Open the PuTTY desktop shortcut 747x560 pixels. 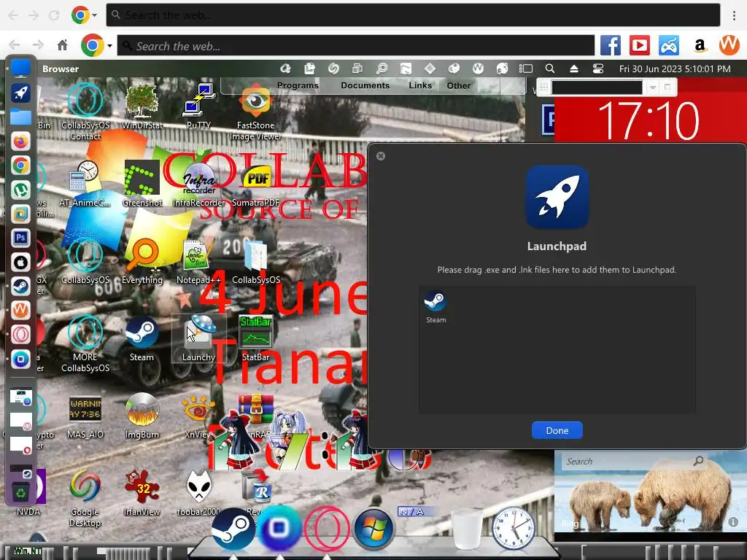tap(198, 106)
